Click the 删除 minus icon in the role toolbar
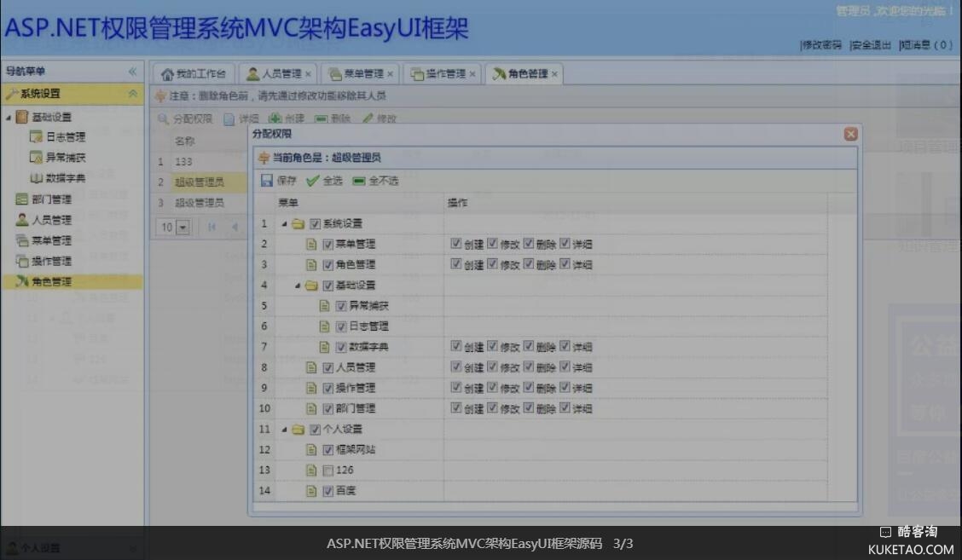962x560 pixels. [x=321, y=118]
